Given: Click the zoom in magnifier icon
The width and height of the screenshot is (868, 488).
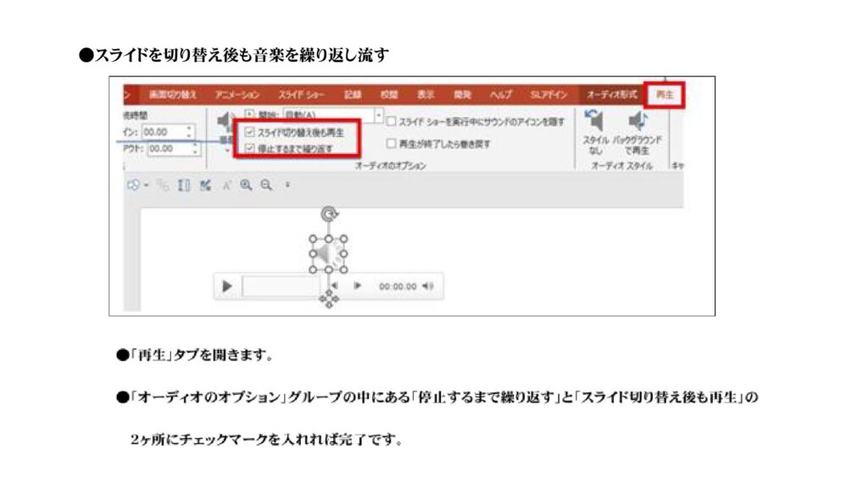Looking at the screenshot, I should click(x=246, y=185).
